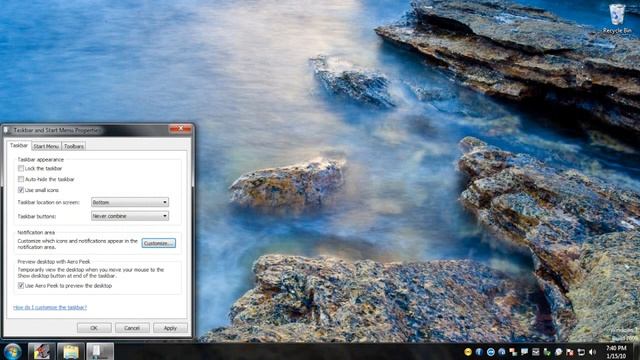Switch to the Toolbars tab
This screenshot has width=640, height=360.
73,146
